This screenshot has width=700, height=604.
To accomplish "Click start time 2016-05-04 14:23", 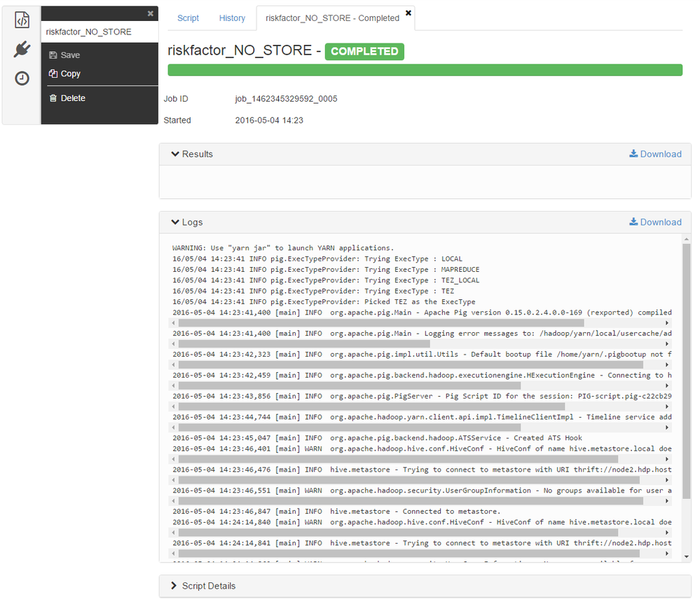I will click(x=269, y=120).
